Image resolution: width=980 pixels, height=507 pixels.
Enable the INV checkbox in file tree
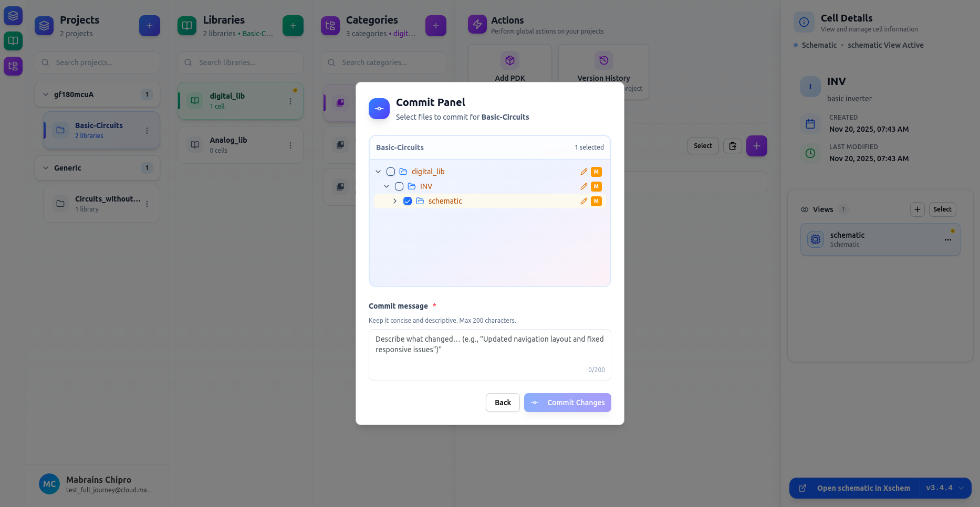(x=399, y=186)
